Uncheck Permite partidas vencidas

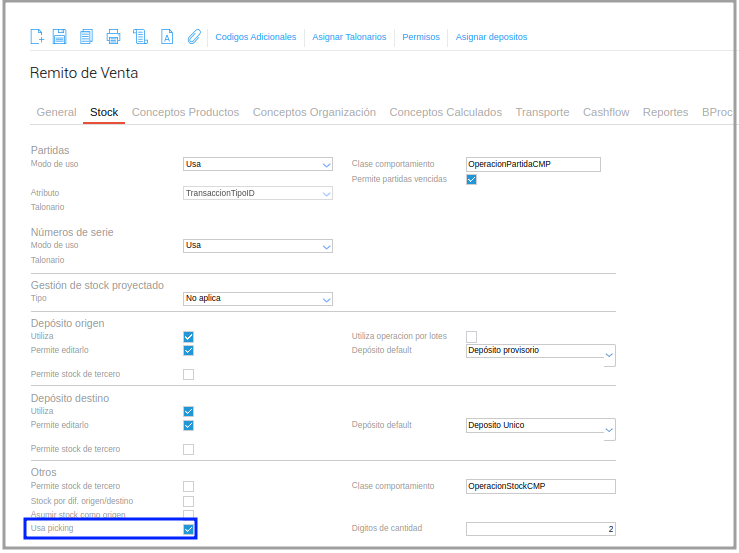pyautogui.click(x=471, y=179)
